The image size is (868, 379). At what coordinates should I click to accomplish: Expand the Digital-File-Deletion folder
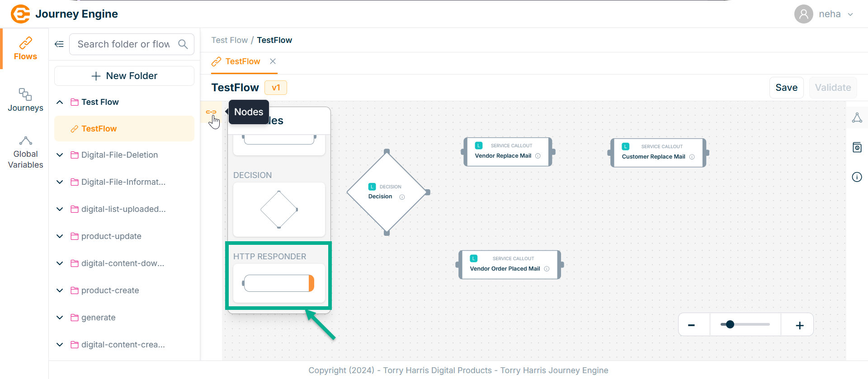coord(60,155)
